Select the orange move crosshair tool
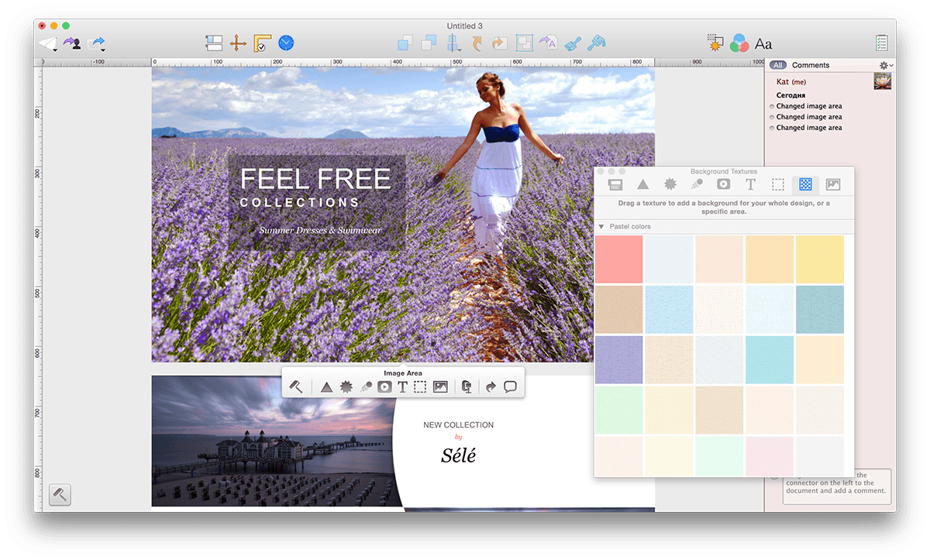The height and width of the screenshot is (560, 930). coord(238,43)
